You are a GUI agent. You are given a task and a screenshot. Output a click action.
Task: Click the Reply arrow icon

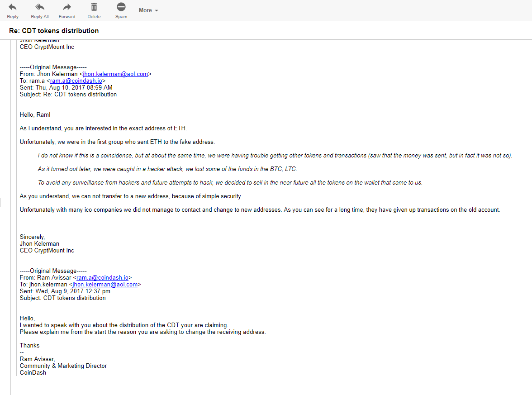(13, 7)
